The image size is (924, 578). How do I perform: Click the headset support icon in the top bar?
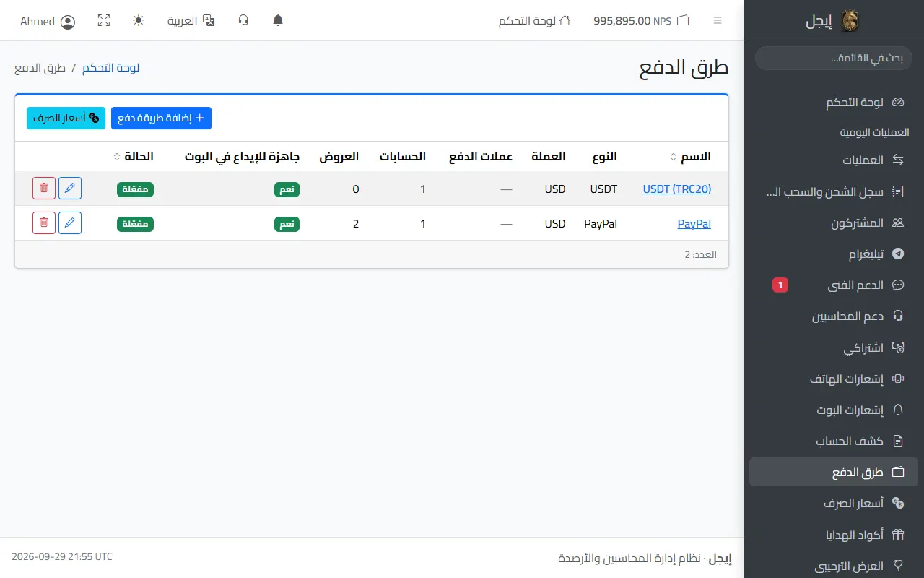243,21
